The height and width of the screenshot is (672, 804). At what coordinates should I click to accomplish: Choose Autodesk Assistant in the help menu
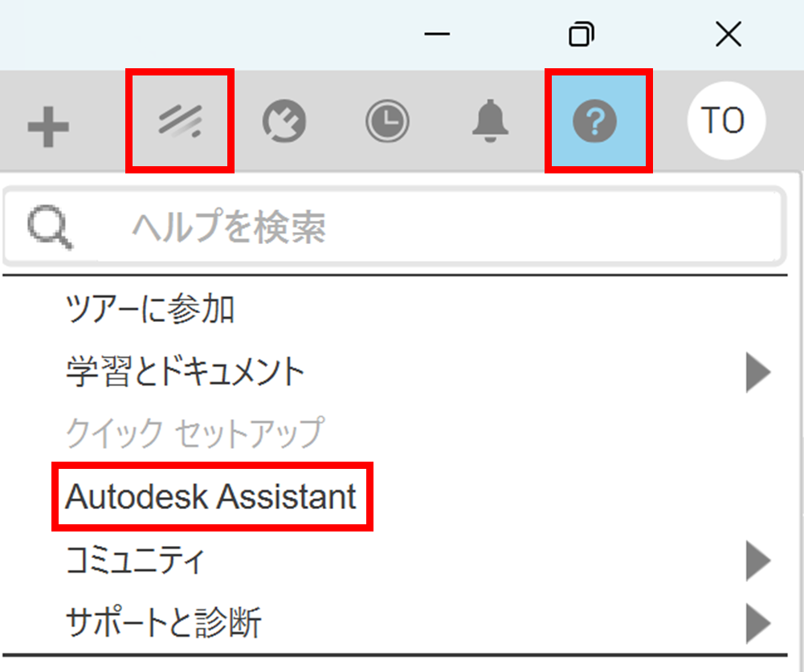point(210,497)
